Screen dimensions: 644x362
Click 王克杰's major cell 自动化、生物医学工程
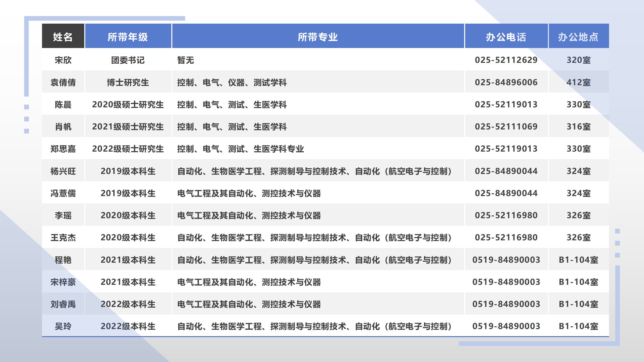318,237
